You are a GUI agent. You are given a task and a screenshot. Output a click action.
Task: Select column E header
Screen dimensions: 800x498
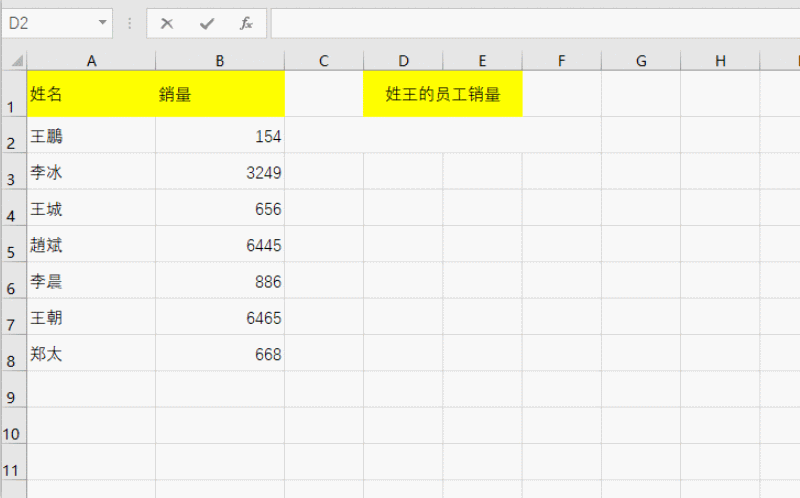click(x=482, y=61)
